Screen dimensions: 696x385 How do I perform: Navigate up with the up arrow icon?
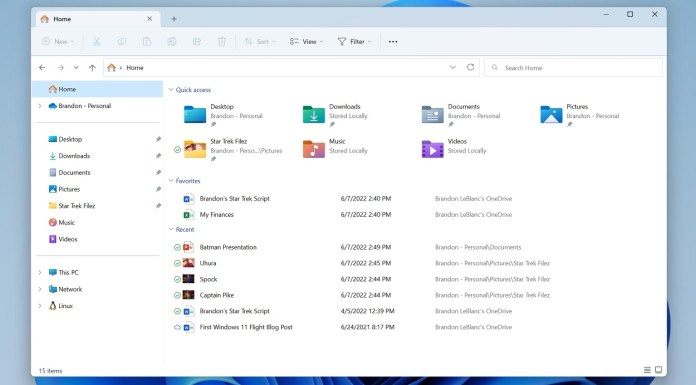tap(92, 67)
